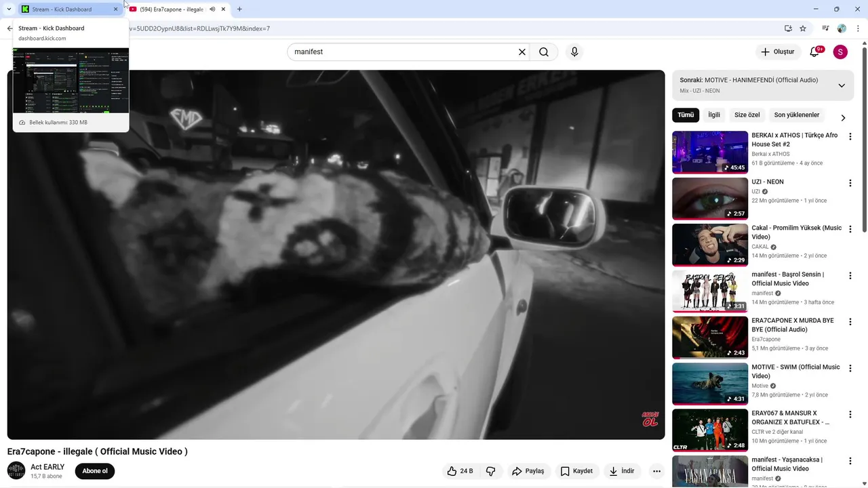868x488 pixels.
Task: Pause the video by clicking the player
Action: coord(336,255)
